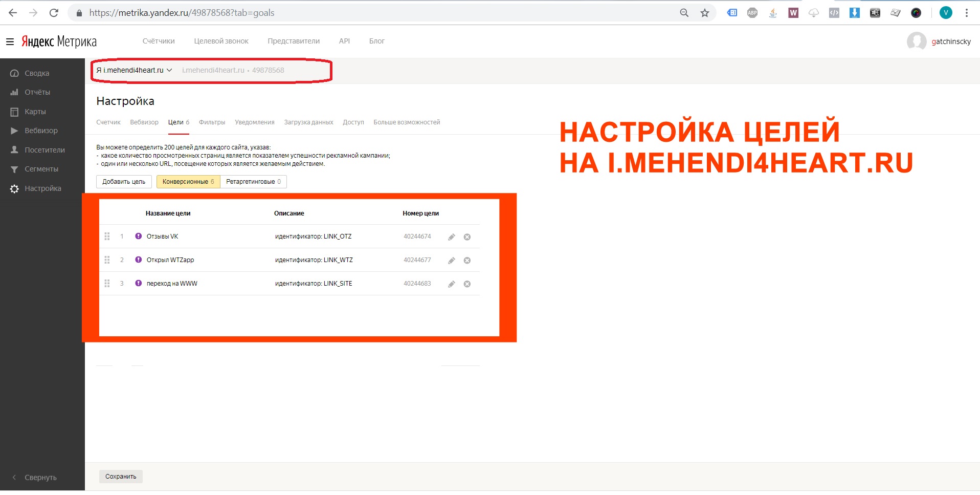The height and width of the screenshot is (495, 980).
Task: Open the W extension icon in toolbar
Action: pos(793,13)
